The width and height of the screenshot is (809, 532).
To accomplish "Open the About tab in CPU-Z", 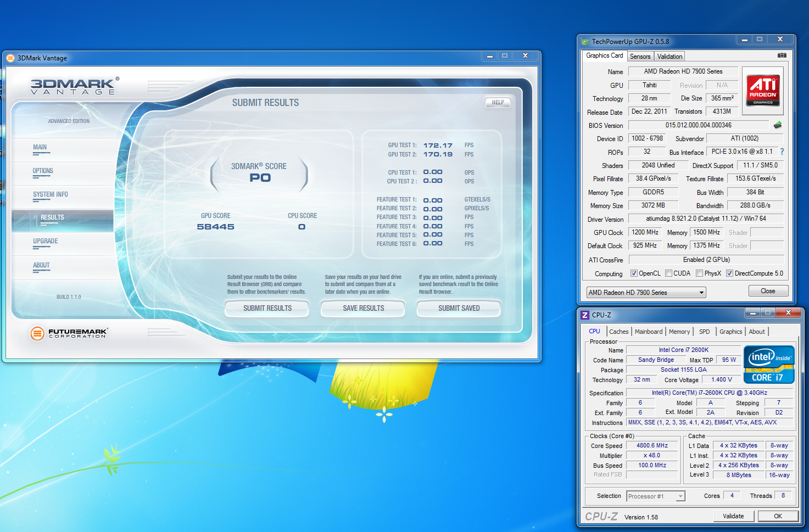I will point(757,332).
